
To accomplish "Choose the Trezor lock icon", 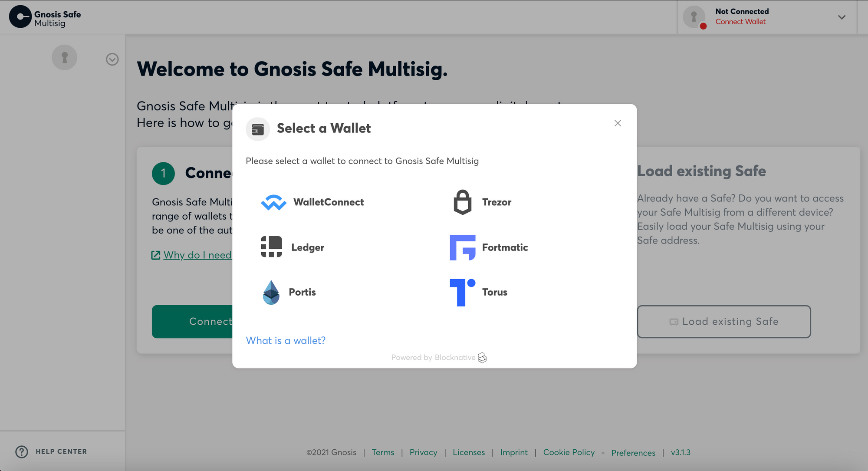I will 462,202.
